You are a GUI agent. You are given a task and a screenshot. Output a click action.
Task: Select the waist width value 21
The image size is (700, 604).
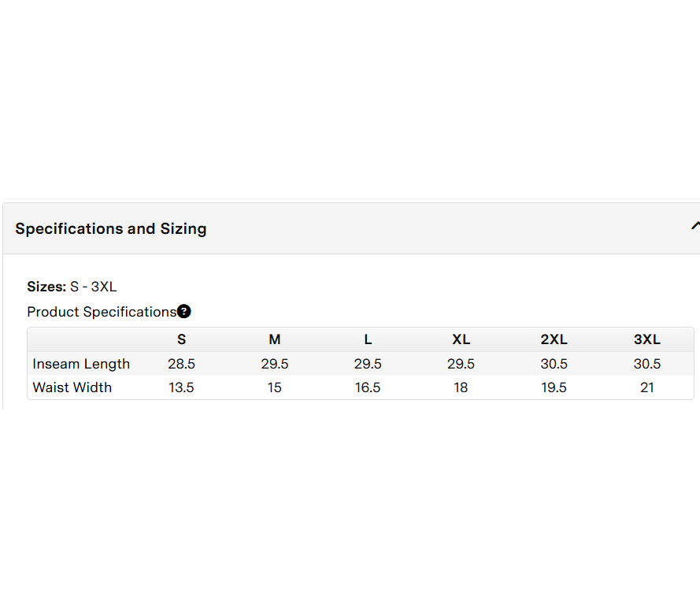647,387
